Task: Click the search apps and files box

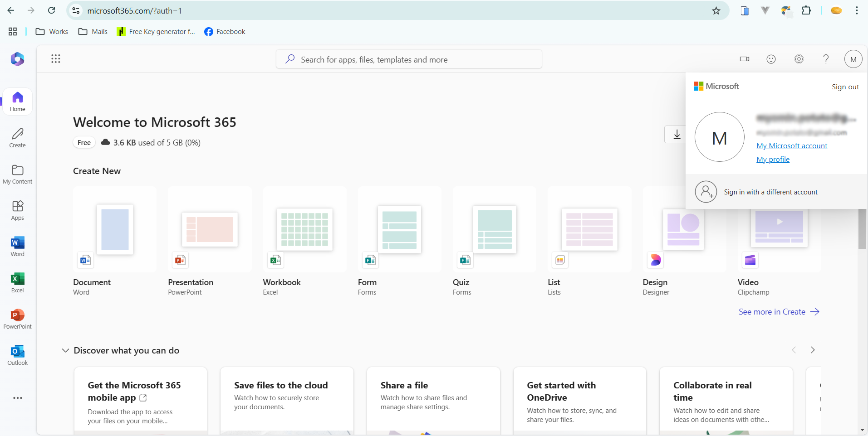Action: 409,59
